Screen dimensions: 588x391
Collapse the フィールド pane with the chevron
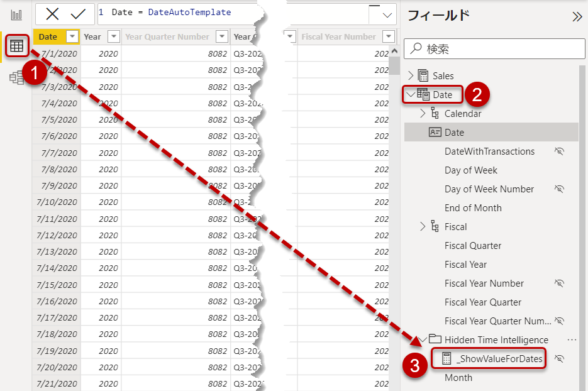[x=578, y=17]
